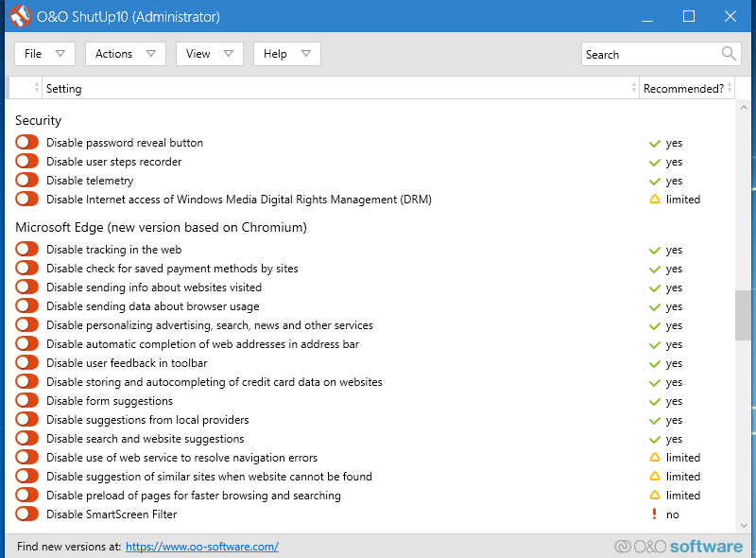Click green check for search and website suggestions
Screen dimensions: 756x558
(655, 439)
